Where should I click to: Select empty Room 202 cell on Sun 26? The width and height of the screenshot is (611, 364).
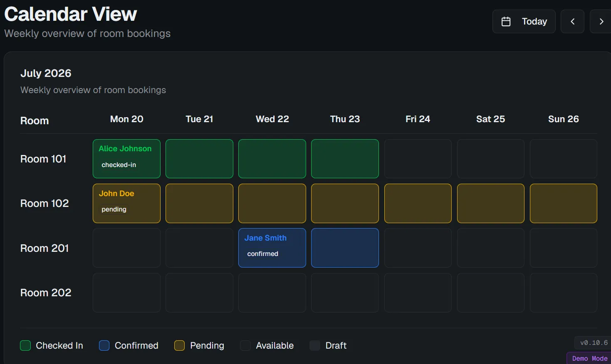[x=564, y=293]
